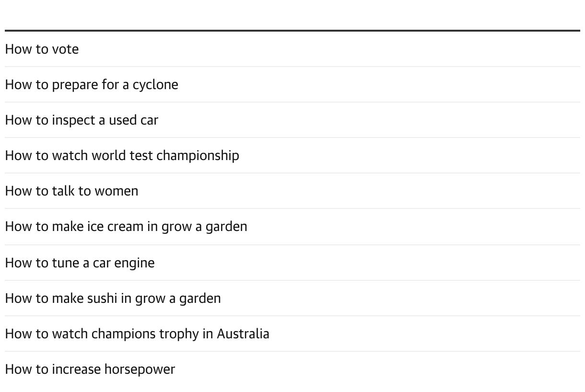Pick the world test championship entry
The image size is (585, 392).
tap(122, 156)
